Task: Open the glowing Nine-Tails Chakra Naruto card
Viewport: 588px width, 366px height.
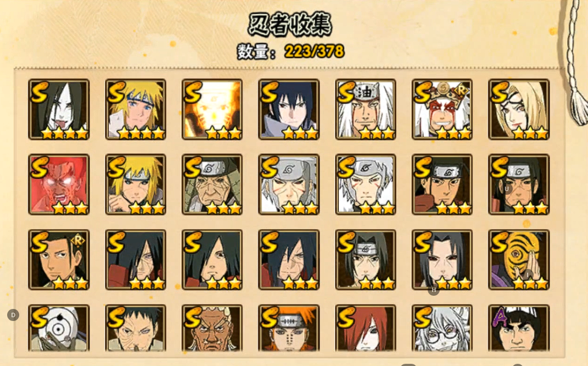Action: pos(212,109)
